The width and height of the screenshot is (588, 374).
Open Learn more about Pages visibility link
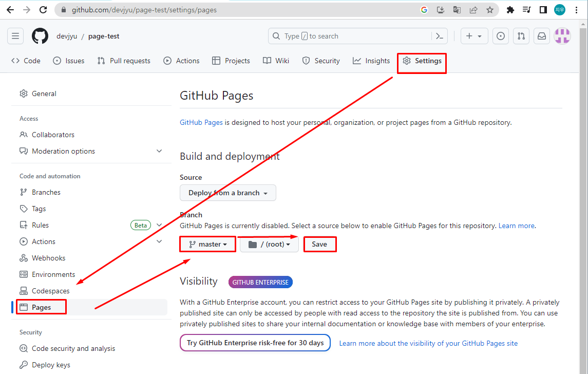pos(428,343)
